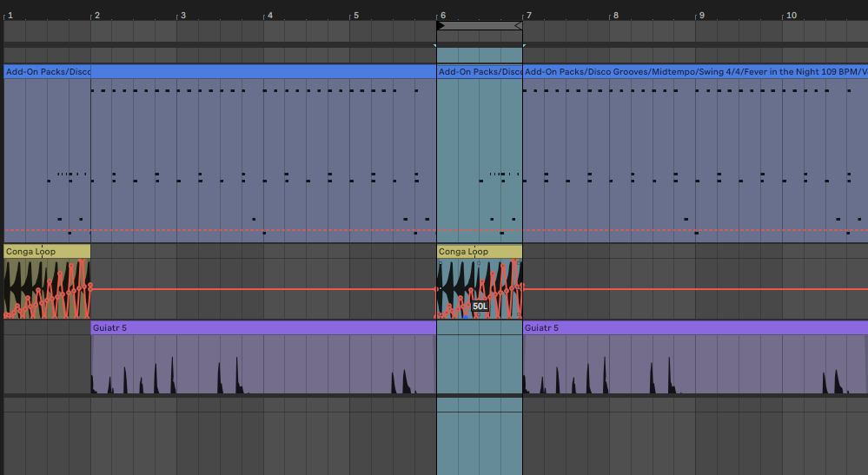868x475 pixels.
Task: Jump to bar 9 on the ruler
Action: (702, 15)
